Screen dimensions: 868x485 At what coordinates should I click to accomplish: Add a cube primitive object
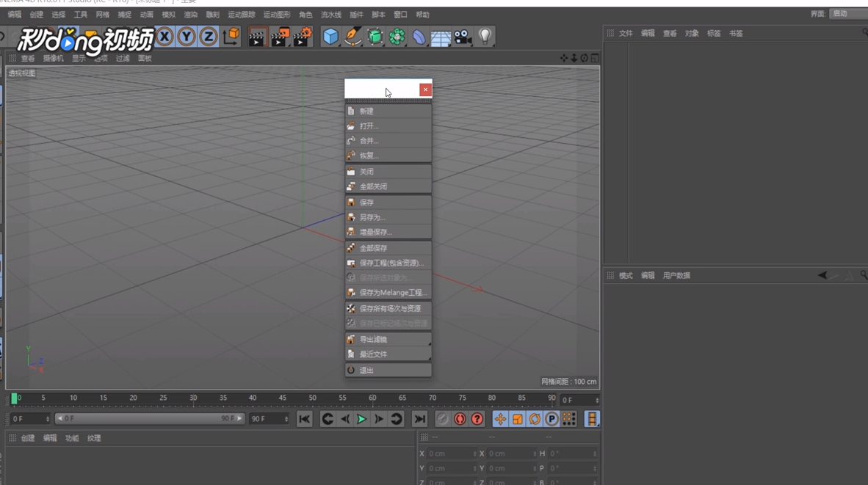click(330, 37)
